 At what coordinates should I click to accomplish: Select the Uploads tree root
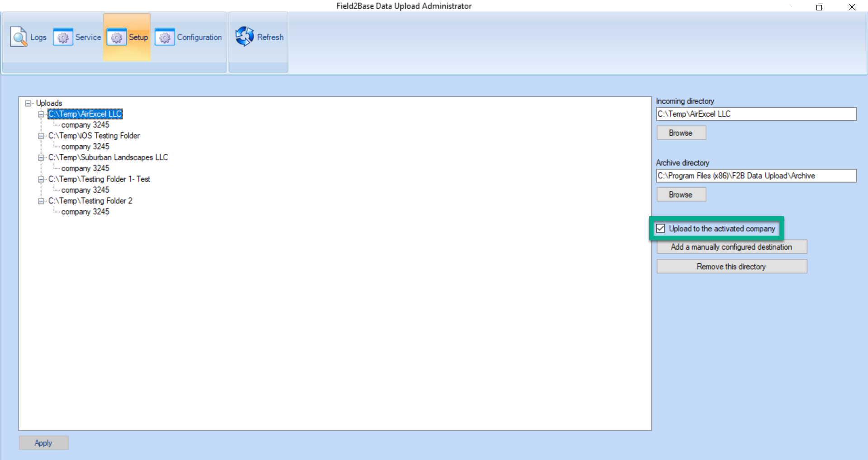click(x=49, y=103)
